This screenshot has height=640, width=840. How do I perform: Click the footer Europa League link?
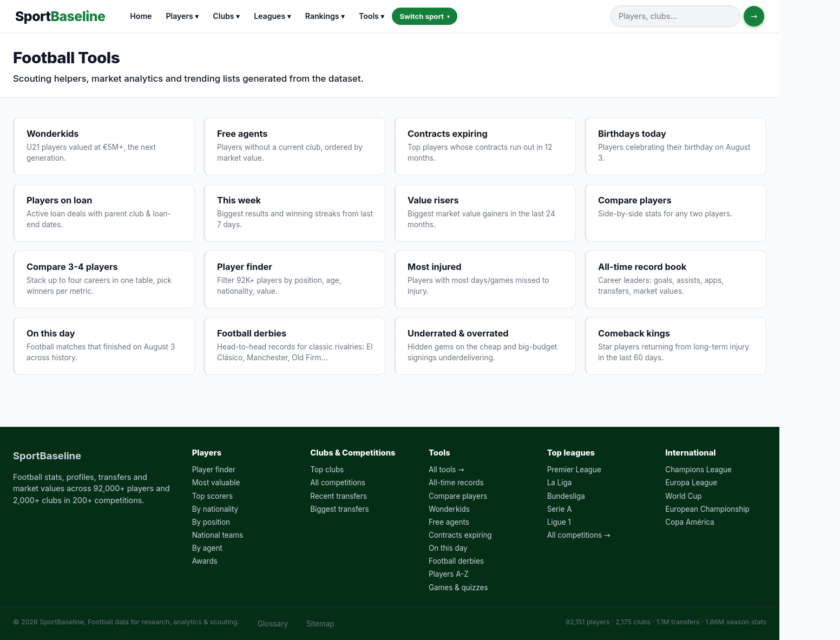click(691, 483)
